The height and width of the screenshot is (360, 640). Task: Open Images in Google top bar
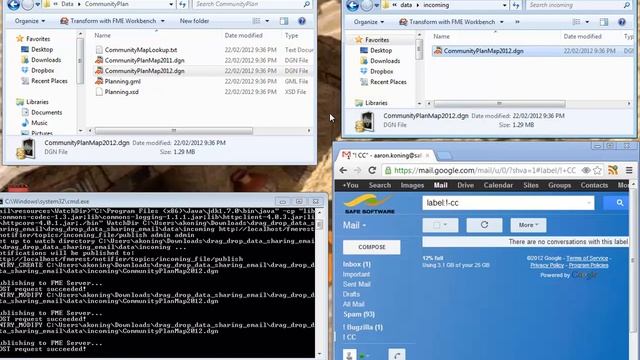coord(412,185)
